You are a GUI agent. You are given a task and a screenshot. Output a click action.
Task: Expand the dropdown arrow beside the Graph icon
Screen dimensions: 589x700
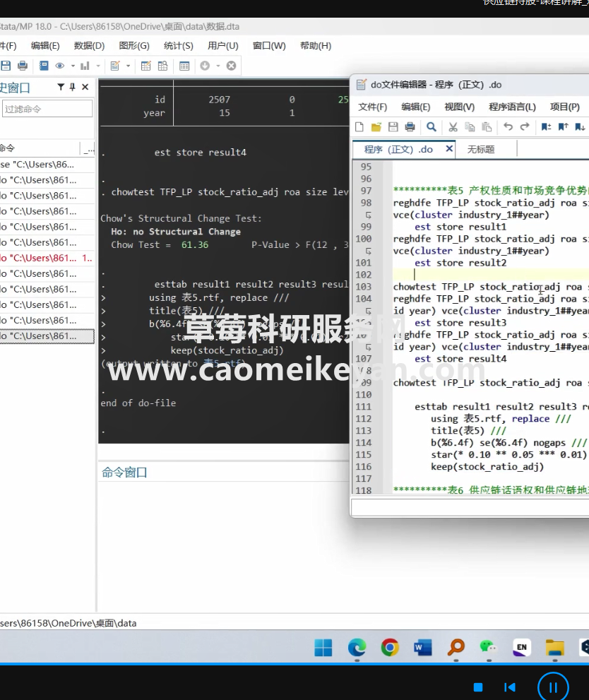pos(98,66)
